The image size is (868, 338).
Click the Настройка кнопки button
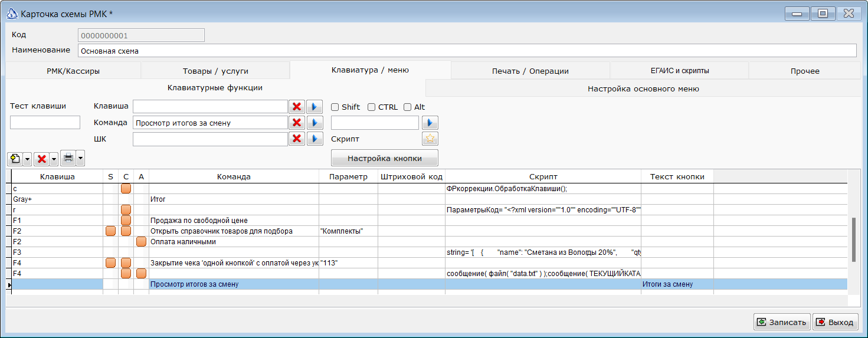(x=385, y=158)
